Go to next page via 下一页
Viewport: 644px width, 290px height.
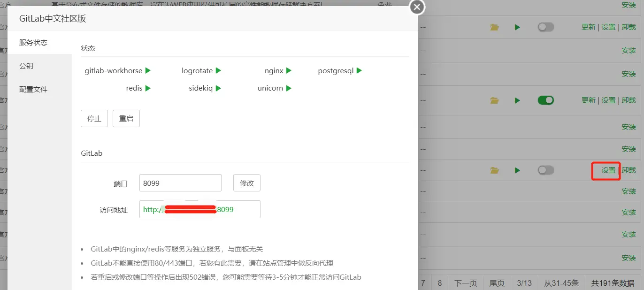point(466,283)
